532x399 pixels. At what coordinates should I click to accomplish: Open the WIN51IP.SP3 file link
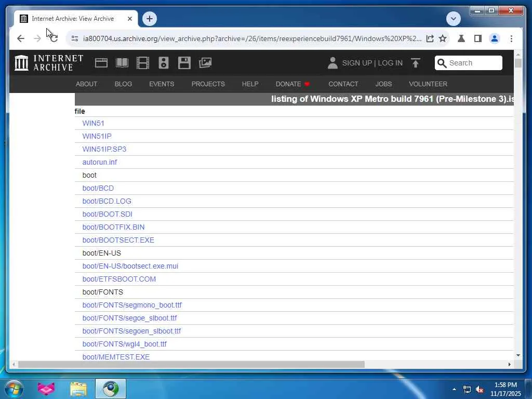(x=104, y=149)
